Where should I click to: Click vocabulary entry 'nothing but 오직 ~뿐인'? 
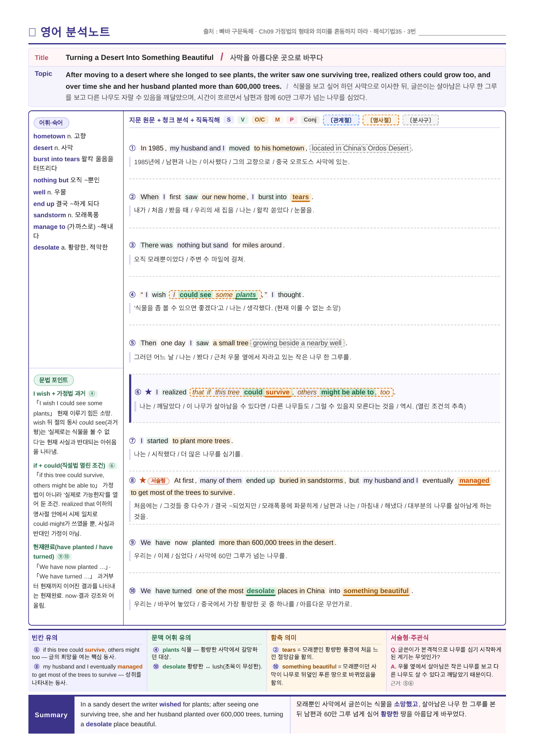(67, 180)
